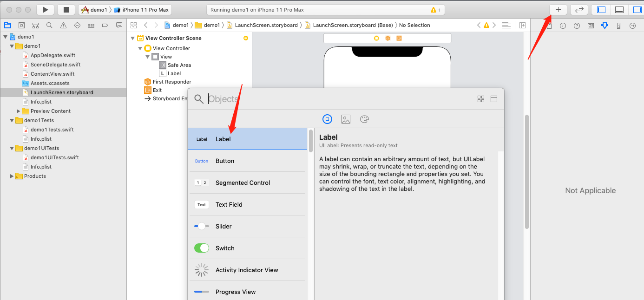Expand the Products folder

pyautogui.click(x=12, y=176)
